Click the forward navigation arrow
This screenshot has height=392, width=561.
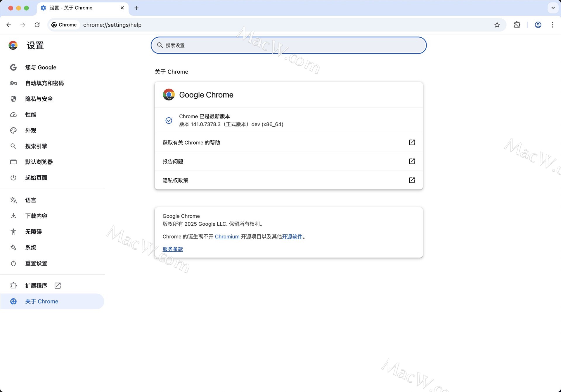tap(23, 25)
